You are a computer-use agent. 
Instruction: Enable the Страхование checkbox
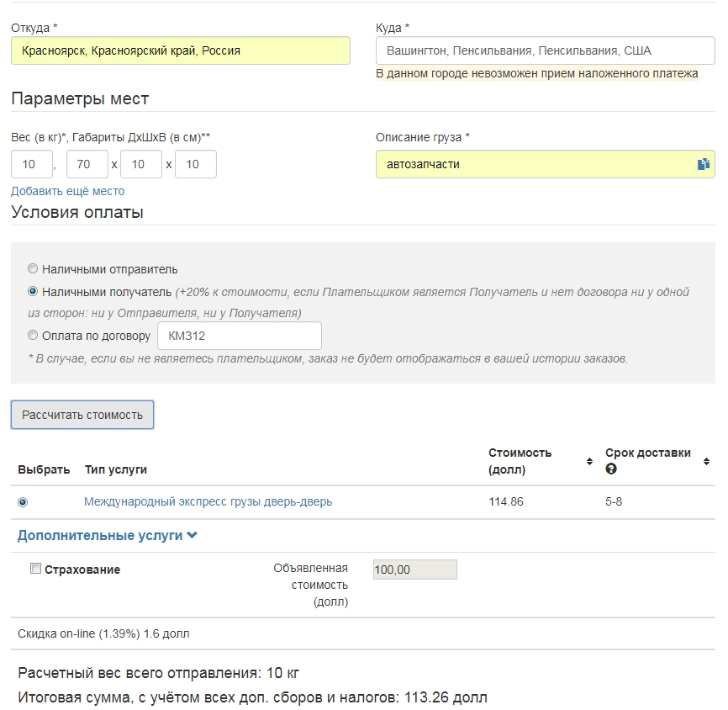click(x=35, y=569)
